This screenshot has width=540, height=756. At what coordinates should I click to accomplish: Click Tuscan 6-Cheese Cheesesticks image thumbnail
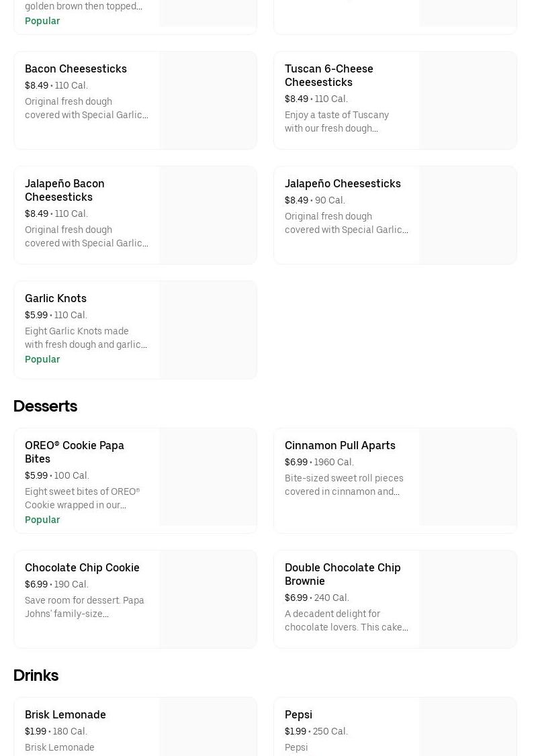(468, 101)
